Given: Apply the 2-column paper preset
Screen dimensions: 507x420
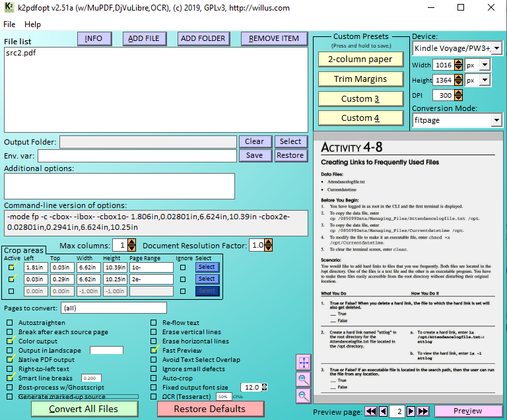Looking at the screenshot, I should (x=361, y=59).
